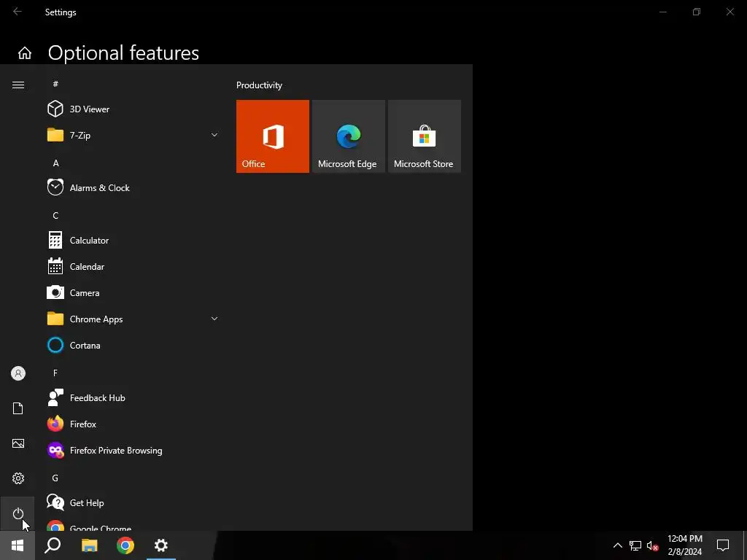This screenshot has height=560, width=747.
Task: Jump to the 'A' letter header
Action: (x=55, y=163)
